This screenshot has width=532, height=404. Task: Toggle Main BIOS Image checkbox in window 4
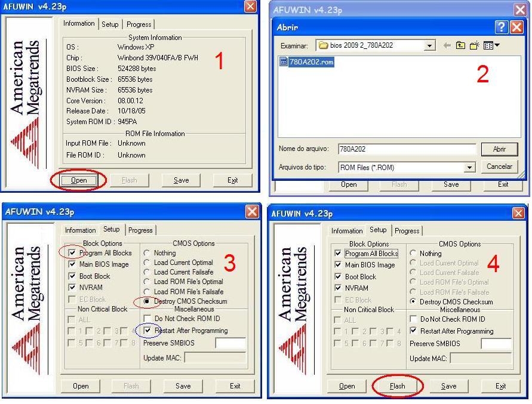pos(338,264)
